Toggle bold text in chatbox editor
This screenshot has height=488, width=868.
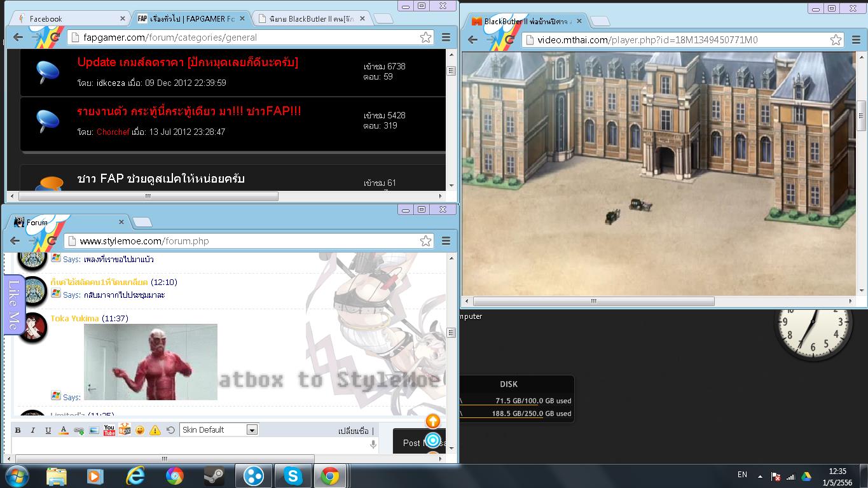pyautogui.click(x=18, y=430)
